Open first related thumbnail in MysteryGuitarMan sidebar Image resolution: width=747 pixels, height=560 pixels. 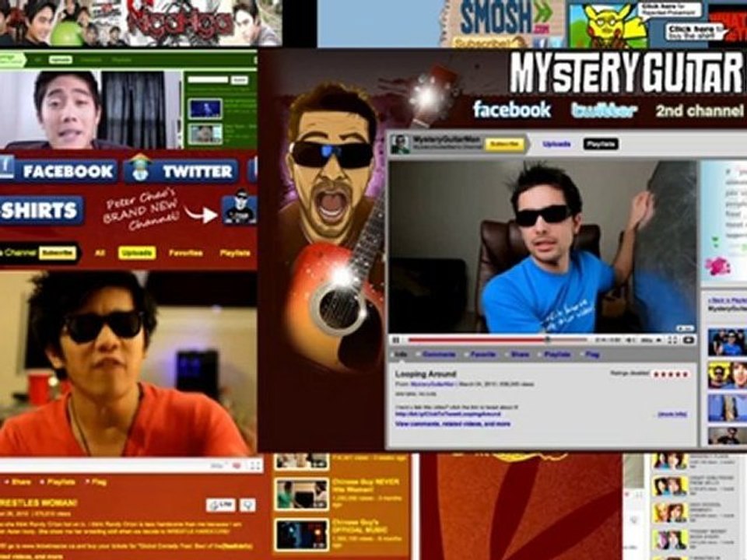pos(727,342)
